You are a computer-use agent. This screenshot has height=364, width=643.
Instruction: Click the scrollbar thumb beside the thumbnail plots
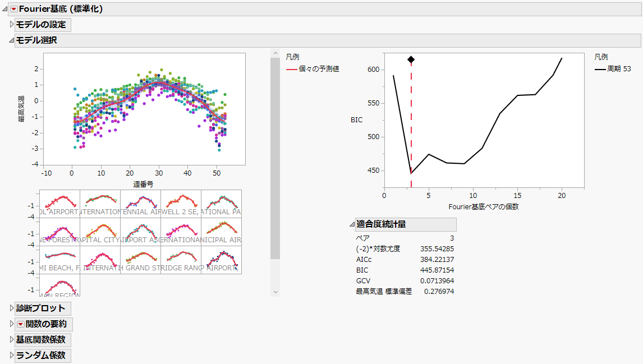275,158
